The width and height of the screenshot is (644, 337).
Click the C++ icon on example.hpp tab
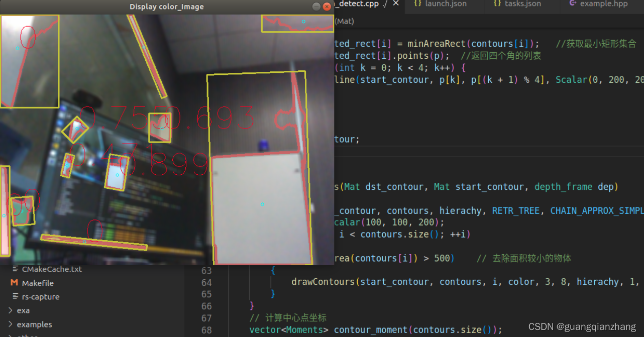(x=573, y=4)
